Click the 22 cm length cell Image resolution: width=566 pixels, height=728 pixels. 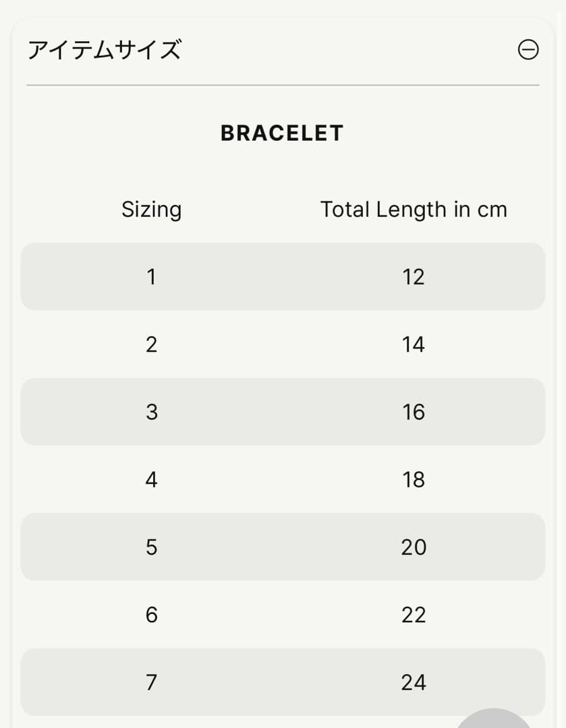coord(414,615)
